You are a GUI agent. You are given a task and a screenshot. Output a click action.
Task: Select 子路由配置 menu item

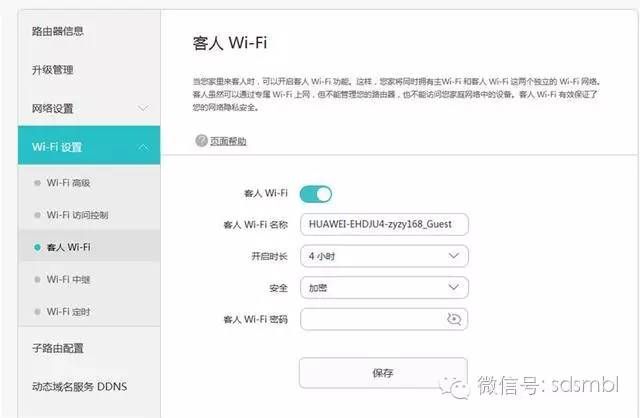58,348
